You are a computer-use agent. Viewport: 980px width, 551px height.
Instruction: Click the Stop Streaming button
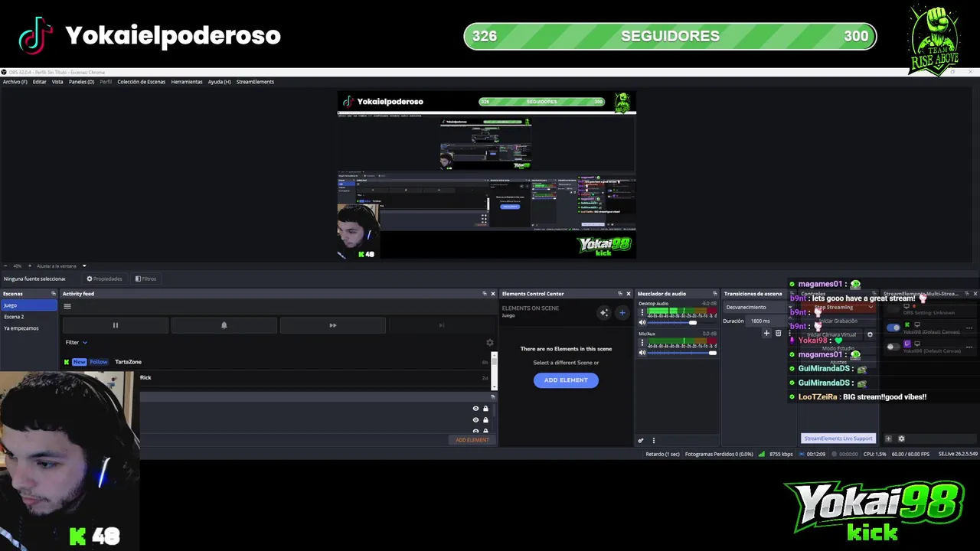(837, 308)
